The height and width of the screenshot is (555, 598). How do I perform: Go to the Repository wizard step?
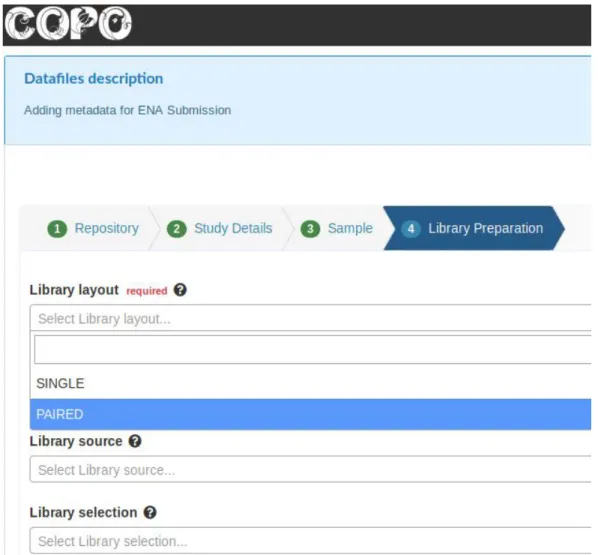click(x=107, y=228)
